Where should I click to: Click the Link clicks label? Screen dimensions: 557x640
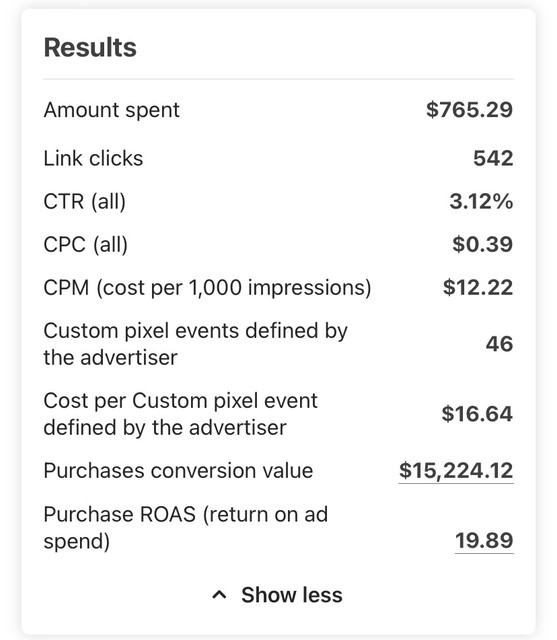click(x=93, y=158)
